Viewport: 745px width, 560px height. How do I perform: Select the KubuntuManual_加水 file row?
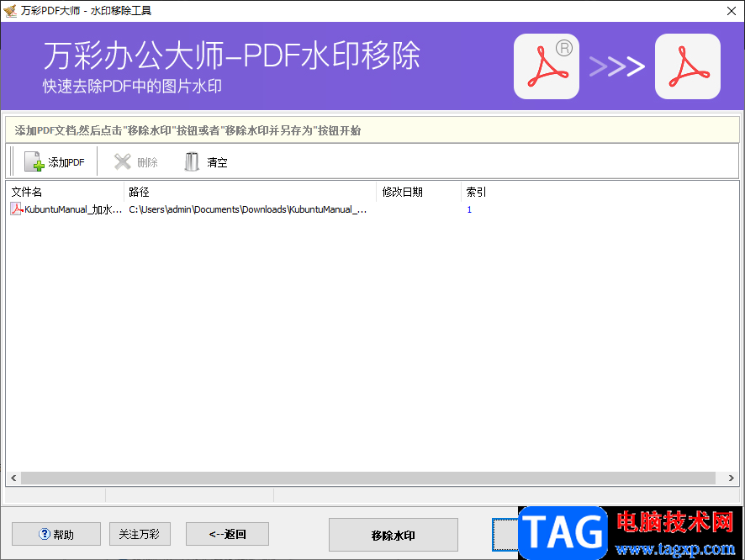(x=372, y=209)
